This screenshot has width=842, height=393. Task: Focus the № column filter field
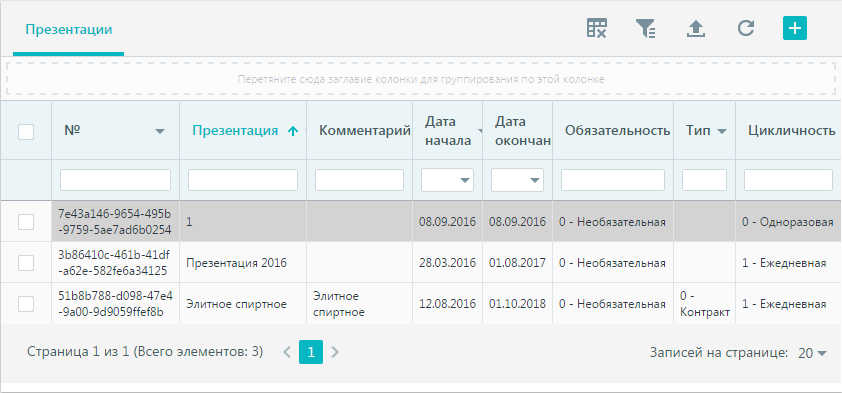(x=115, y=180)
